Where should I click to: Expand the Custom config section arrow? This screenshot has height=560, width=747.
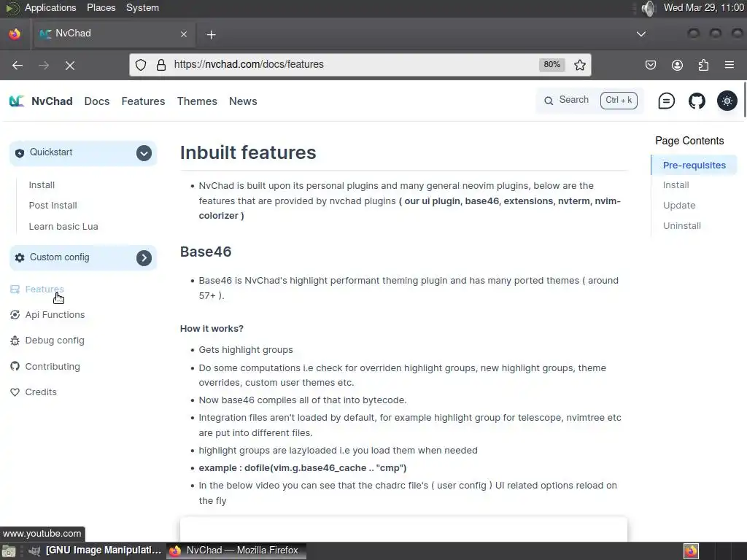(x=144, y=257)
